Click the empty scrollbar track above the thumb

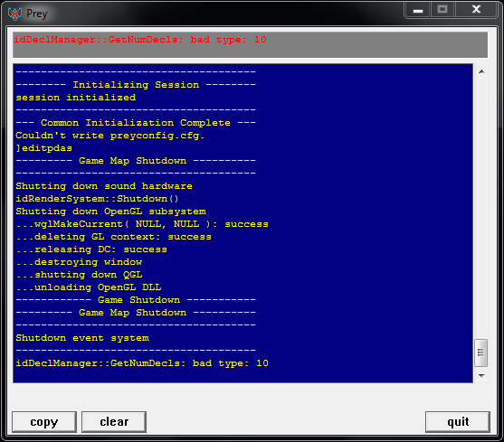(x=481, y=209)
